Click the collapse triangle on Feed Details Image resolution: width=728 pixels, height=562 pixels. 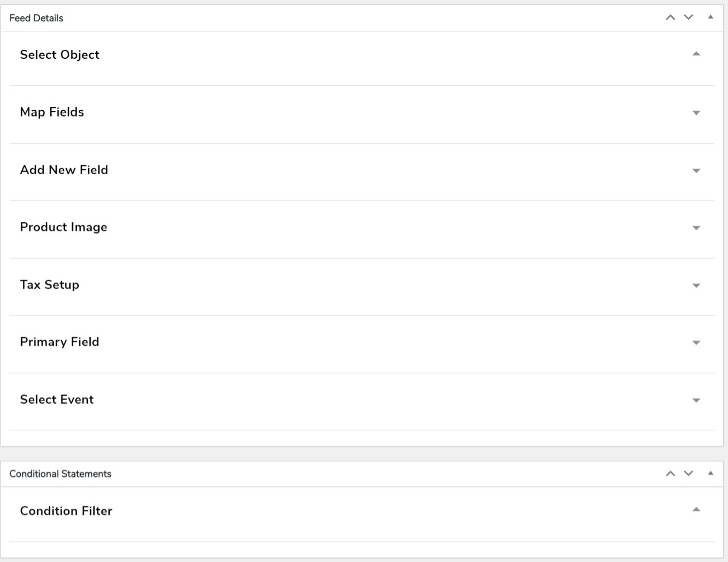[x=710, y=17]
